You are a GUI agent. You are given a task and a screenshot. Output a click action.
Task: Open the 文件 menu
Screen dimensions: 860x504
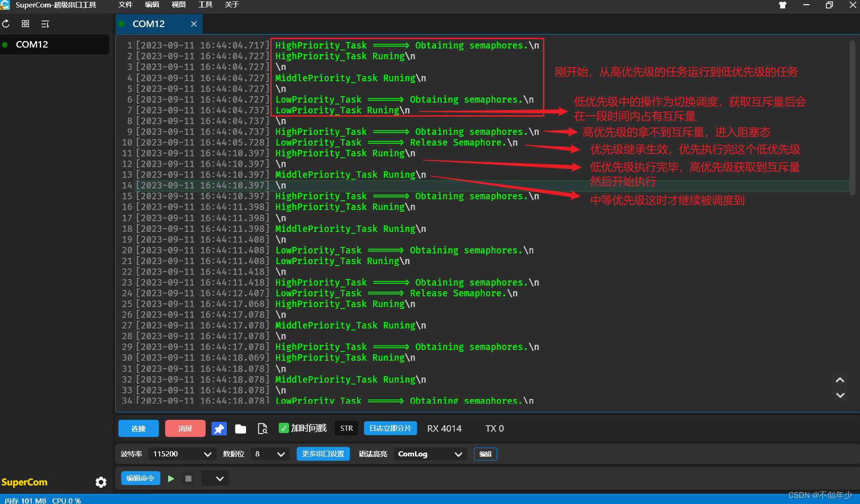pos(126,5)
